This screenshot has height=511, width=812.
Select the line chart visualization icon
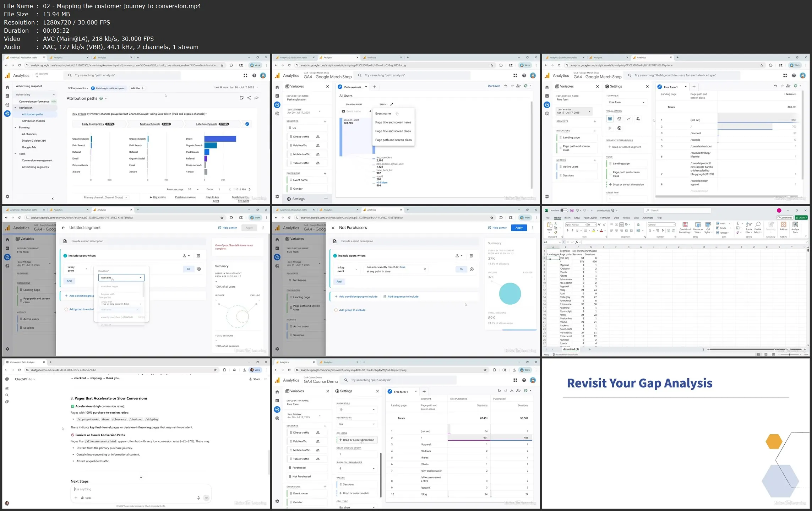coord(628,119)
